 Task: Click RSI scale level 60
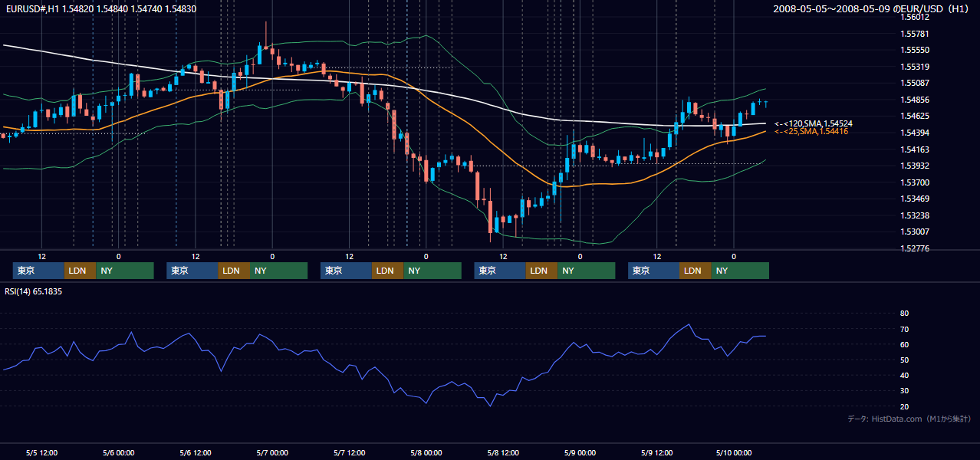coord(904,344)
